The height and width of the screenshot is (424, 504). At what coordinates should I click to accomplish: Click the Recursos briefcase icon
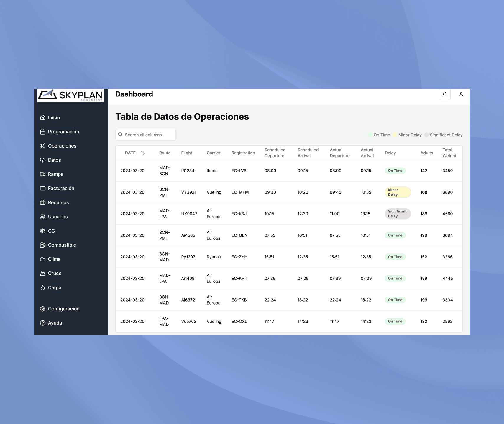click(x=43, y=202)
